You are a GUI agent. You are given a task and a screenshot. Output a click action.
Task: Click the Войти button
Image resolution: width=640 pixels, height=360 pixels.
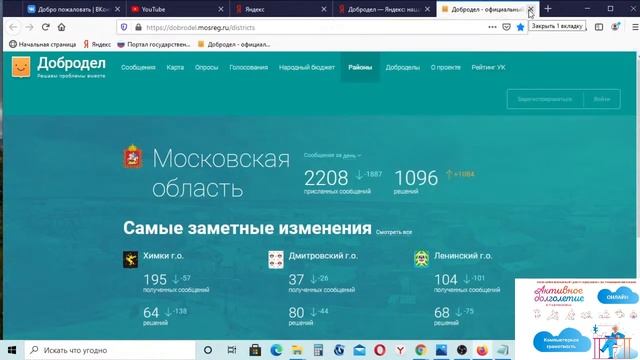pos(602,99)
